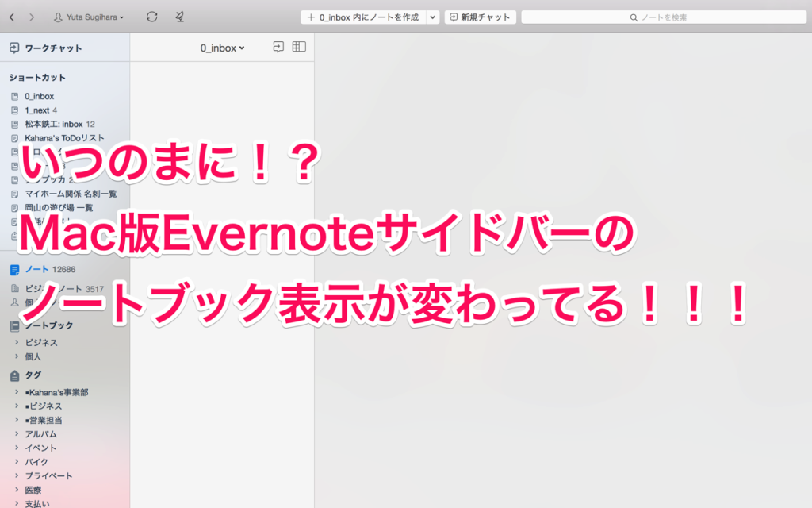Select the イベント tag label
The image size is (812, 508).
(40, 448)
